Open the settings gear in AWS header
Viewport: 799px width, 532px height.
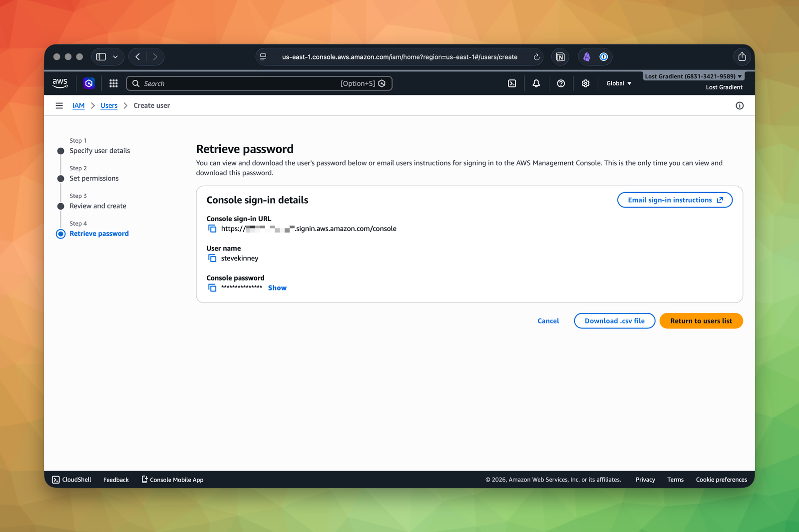tap(585, 83)
